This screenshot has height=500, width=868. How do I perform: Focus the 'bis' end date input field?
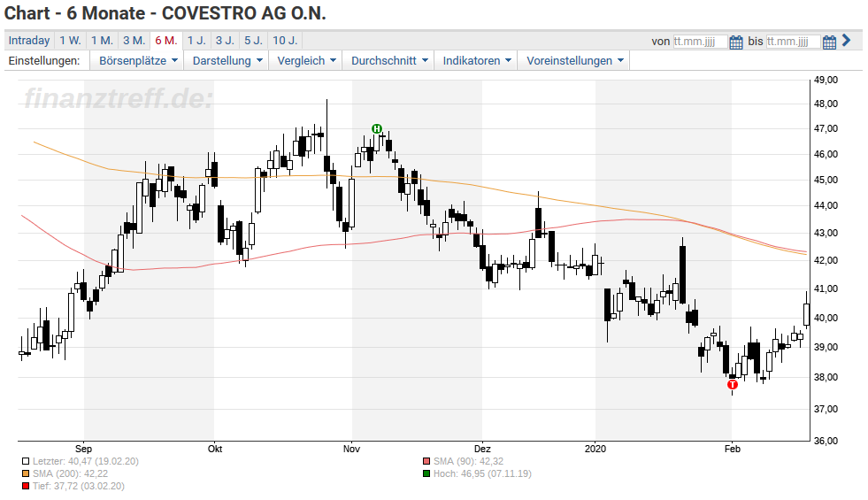pos(793,42)
